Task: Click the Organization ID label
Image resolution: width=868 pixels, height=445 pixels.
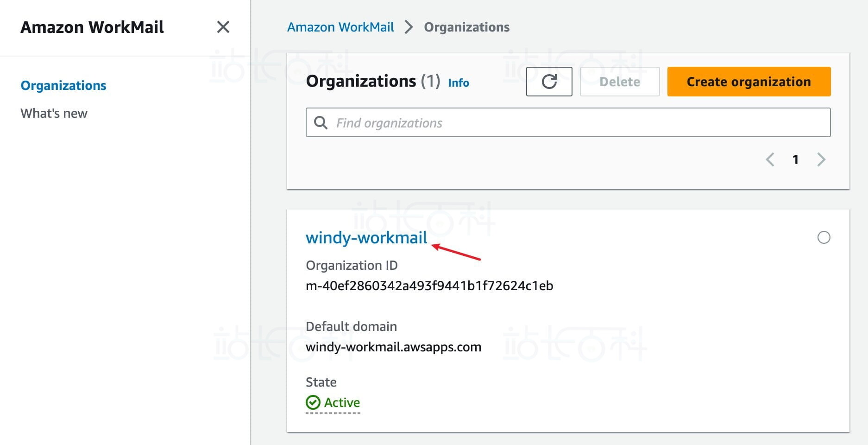Action: coord(352,265)
